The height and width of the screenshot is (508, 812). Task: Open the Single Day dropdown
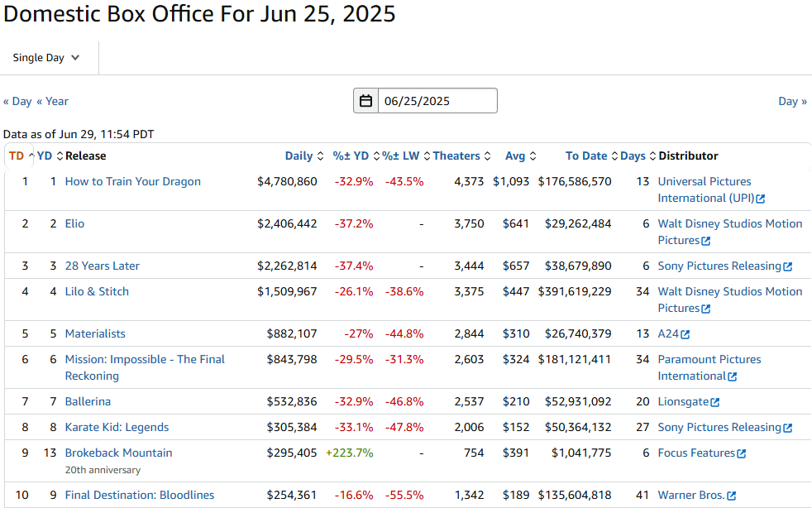click(46, 58)
